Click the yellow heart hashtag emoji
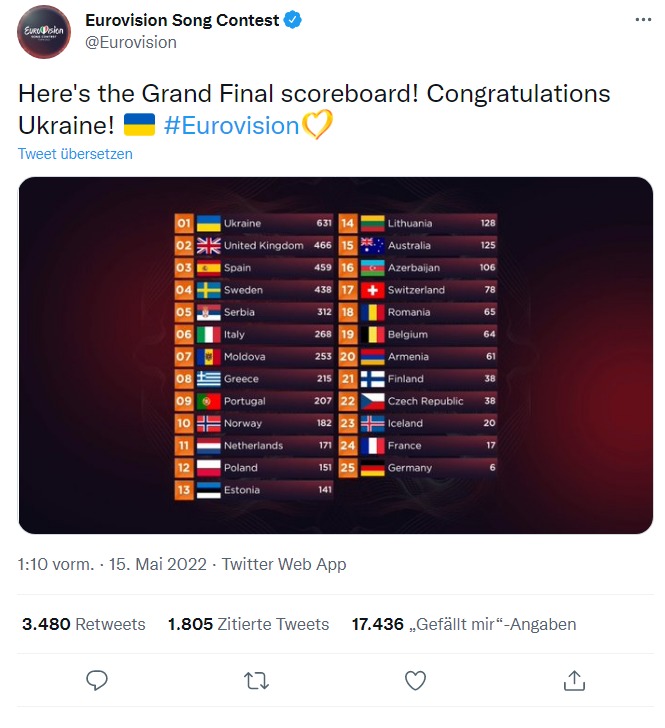The image size is (665, 728). pos(318,125)
